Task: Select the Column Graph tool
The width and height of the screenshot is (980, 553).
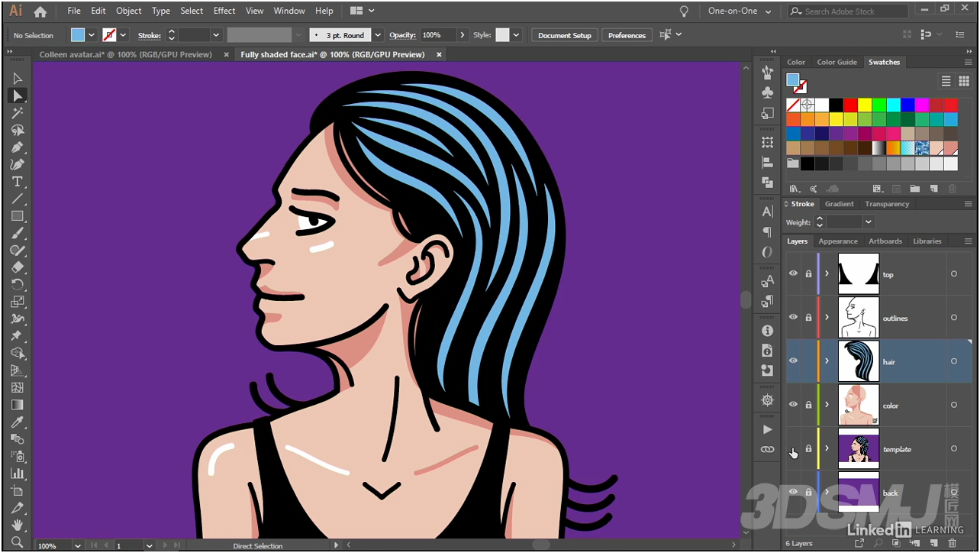Action: [17, 474]
